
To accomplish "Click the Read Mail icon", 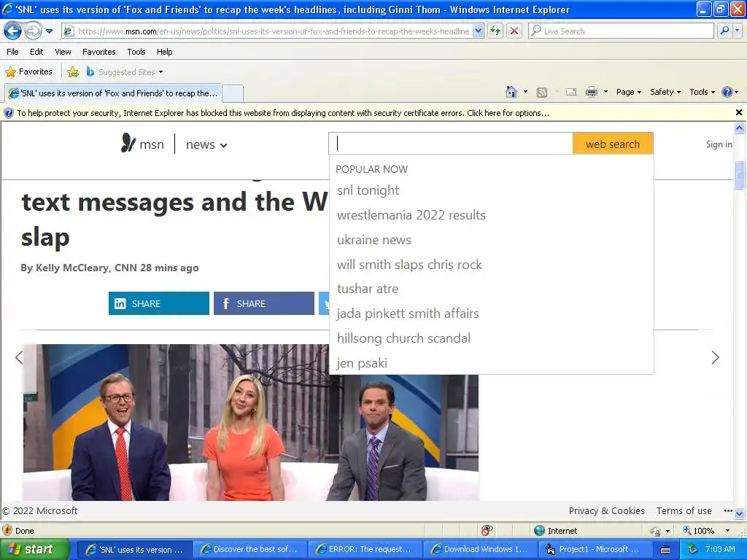I will (x=571, y=92).
